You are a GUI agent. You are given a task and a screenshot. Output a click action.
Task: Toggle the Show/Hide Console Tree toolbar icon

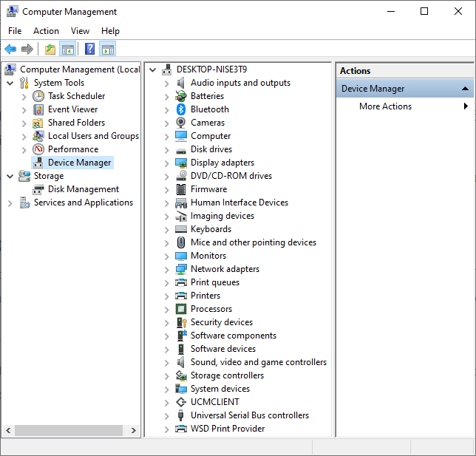[67, 49]
